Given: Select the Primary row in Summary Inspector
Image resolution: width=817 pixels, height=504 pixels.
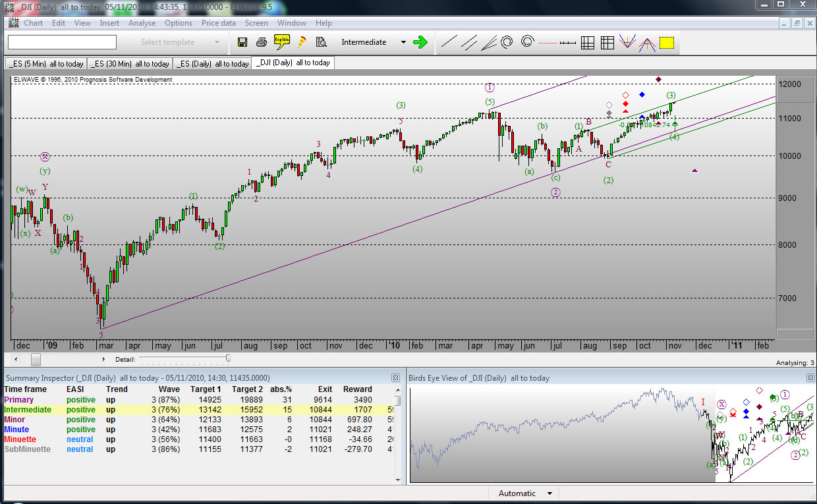Looking at the screenshot, I should pyautogui.click(x=18, y=399).
